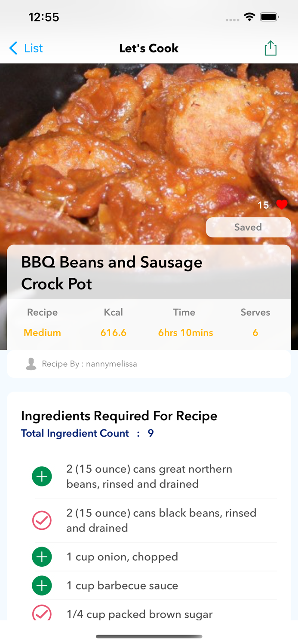Uncheck the brown sugar ingredient
The width and height of the screenshot is (298, 644).
click(42, 614)
